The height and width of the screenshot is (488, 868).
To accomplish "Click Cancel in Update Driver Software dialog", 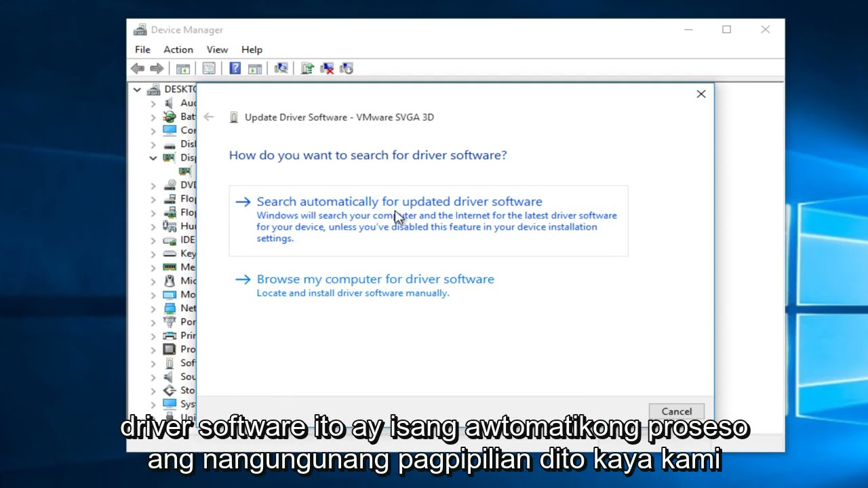I will [x=677, y=411].
